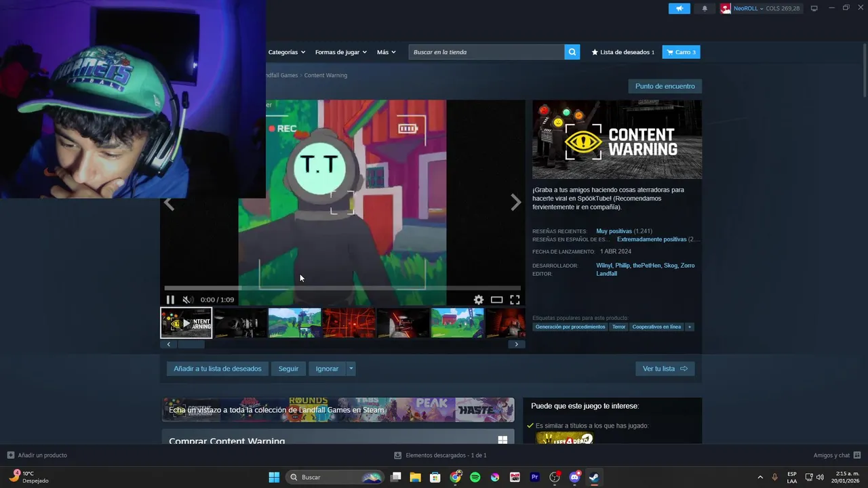Select the dark monochrome screenshot thumbnail

241,323
